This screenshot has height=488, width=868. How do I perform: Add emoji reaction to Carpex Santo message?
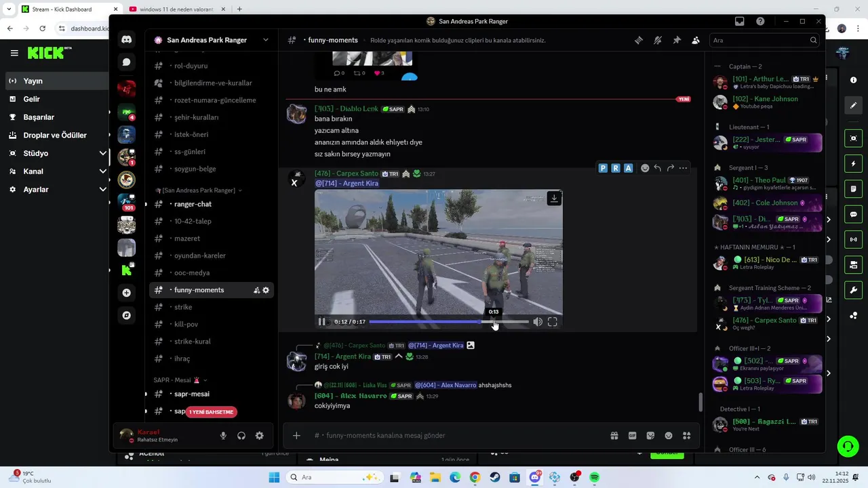click(x=645, y=168)
